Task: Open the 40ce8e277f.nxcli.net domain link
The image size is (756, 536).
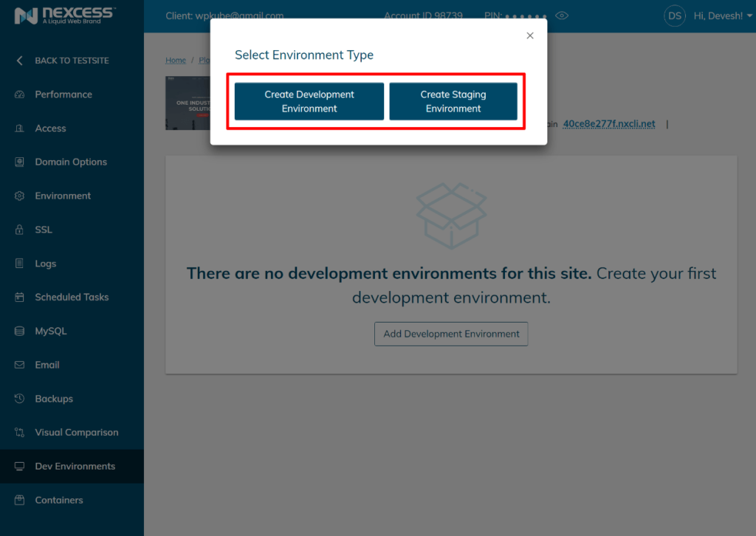Action: [x=608, y=123]
